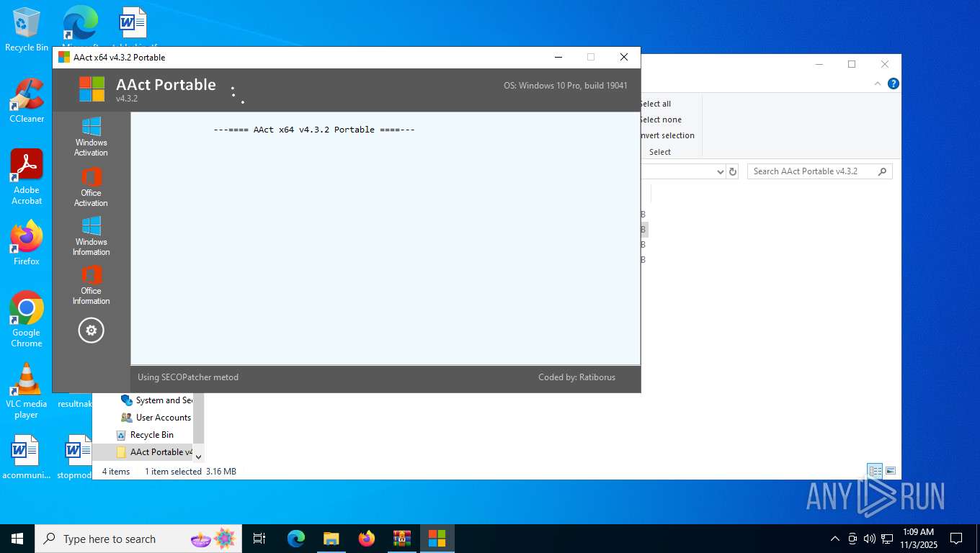Open Recycle Bin desktop icon
Image resolution: width=980 pixels, height=553 pixels.
tap(27, 30)
